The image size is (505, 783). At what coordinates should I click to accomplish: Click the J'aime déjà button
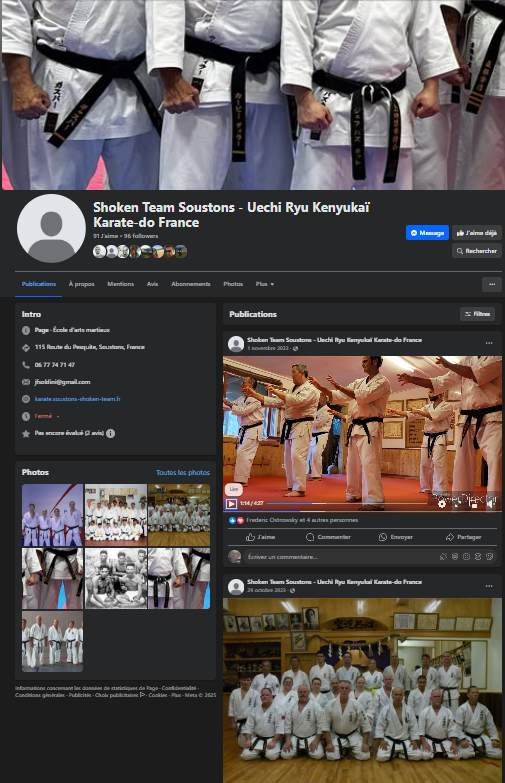[x=477, y=233]
